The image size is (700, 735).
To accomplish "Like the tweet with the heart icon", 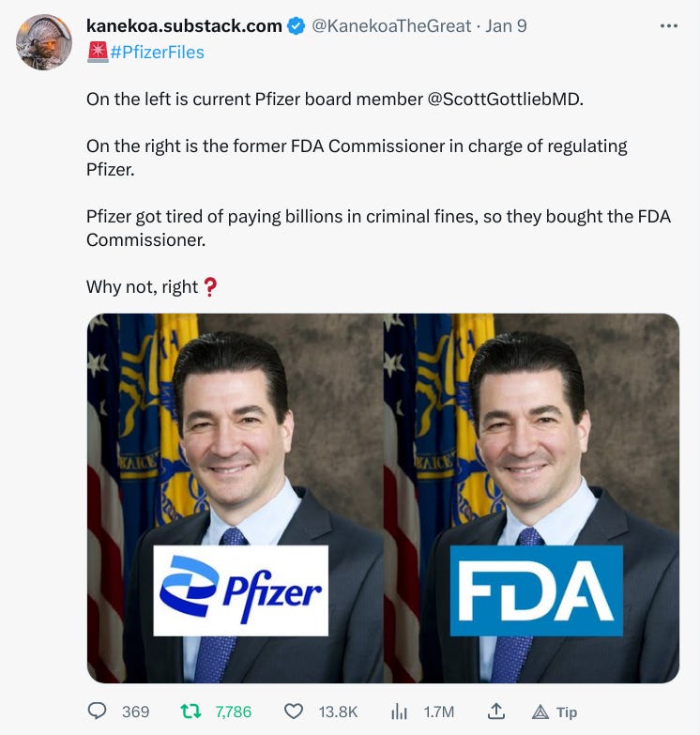I will (294, 712).
